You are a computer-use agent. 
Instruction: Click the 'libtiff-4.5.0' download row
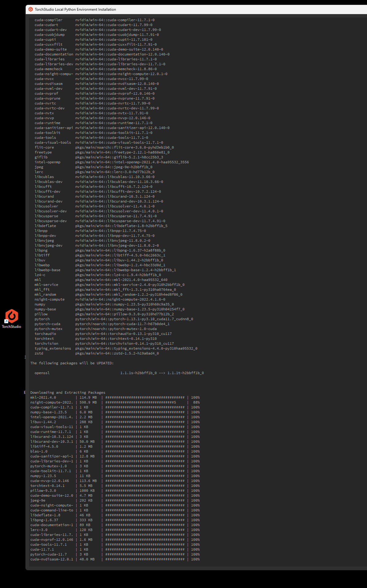pyautogui.click(x=115, y=446)
